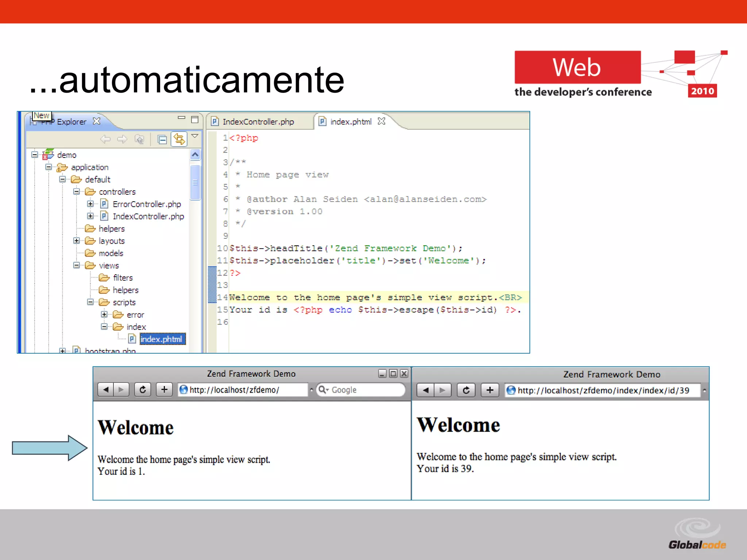The image size is (747, 560).
Task: Click the Back button in zfdemo/ browser window
Action: click(x=106, y=390)
